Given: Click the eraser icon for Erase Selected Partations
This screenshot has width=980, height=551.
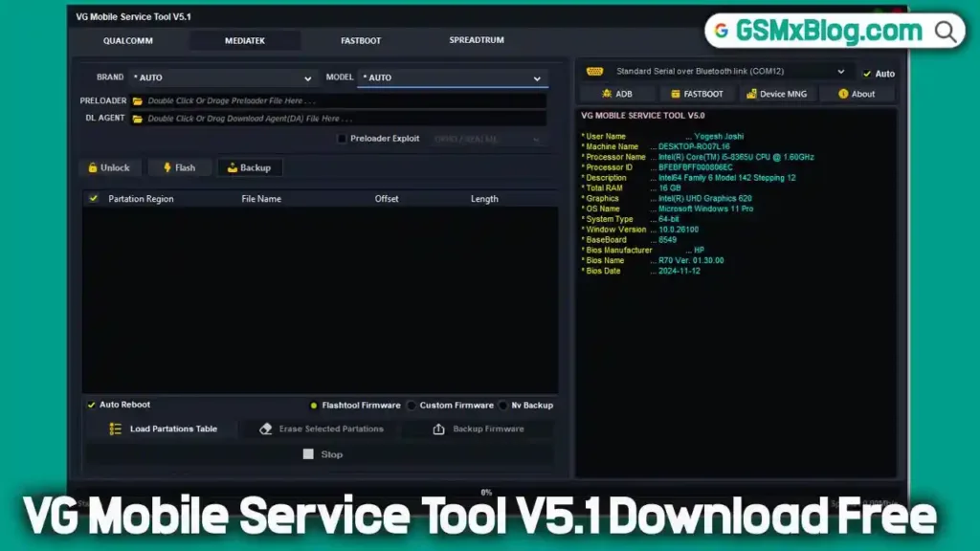Looking at the screenshot, I should pos(266,429).
